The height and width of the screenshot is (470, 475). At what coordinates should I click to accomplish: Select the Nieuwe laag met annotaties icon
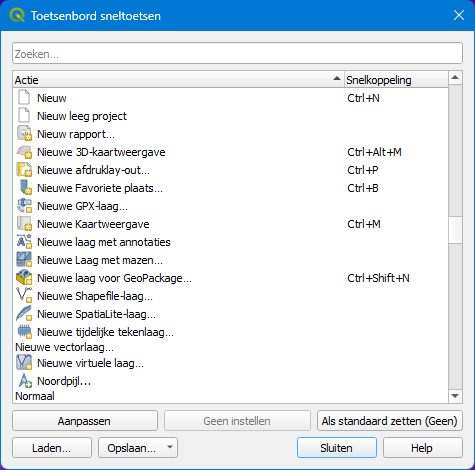(24, 242)
